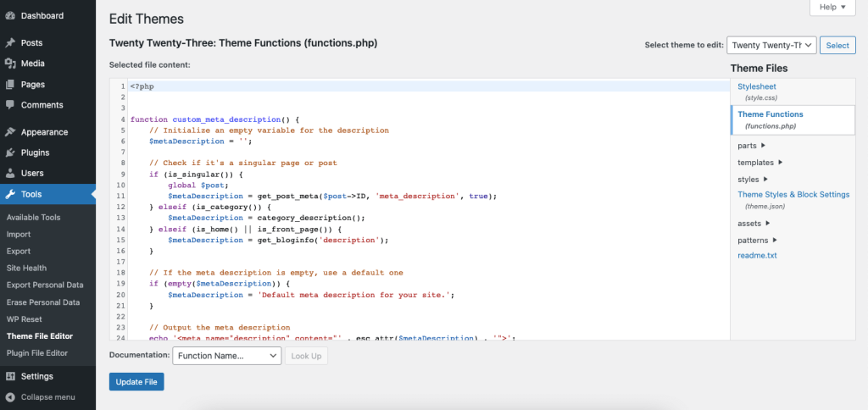The image size is (868, 410).
Task: Open Media library icon
Action: (10, 64)
